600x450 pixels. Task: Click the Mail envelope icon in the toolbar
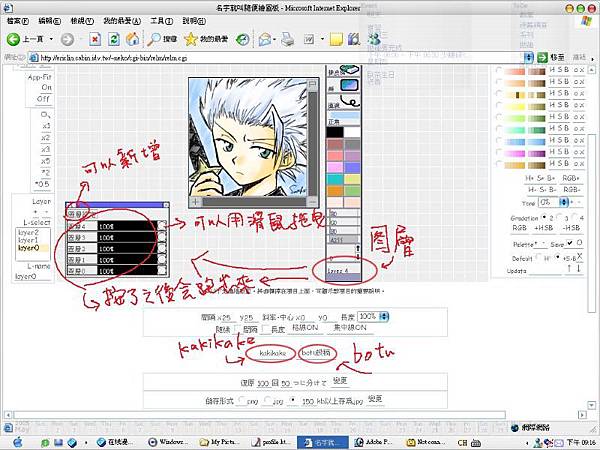[x=264, y=39]
